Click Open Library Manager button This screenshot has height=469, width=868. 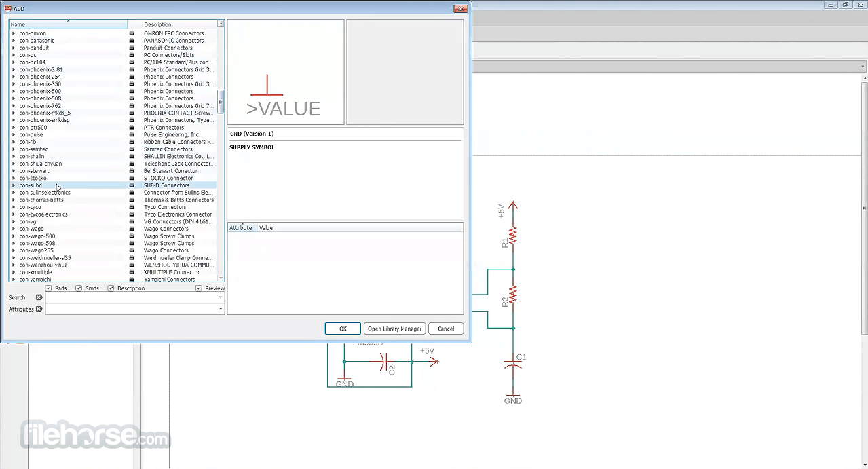[x=394, y=329]
